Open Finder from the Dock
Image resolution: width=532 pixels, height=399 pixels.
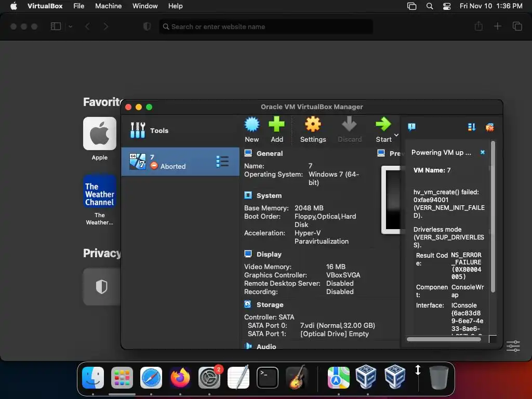(93, 378)
